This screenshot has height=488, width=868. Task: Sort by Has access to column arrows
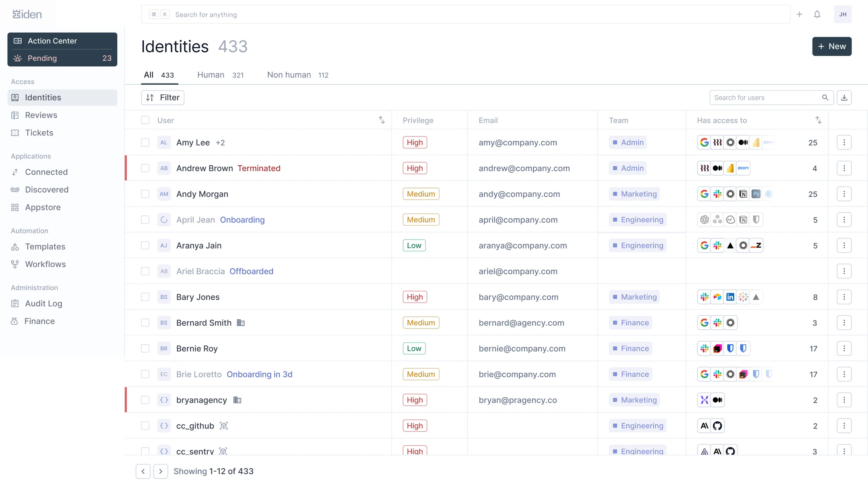point(818,120)
